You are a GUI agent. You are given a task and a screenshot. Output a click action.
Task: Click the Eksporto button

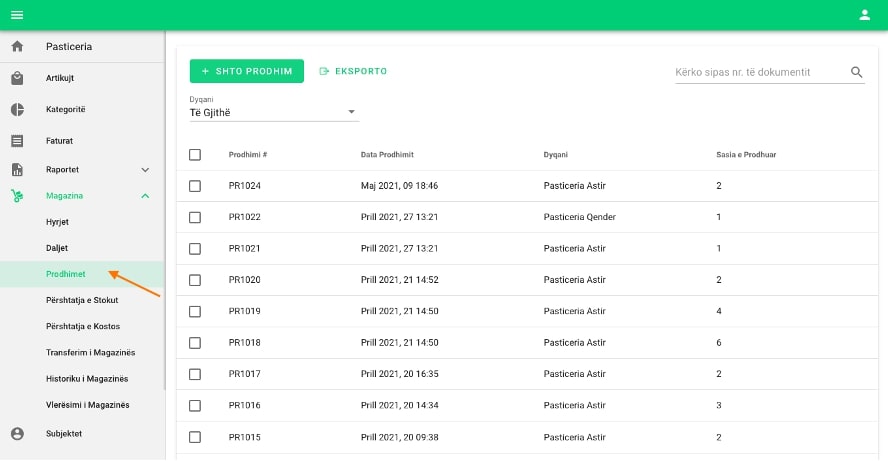(353, 71)
